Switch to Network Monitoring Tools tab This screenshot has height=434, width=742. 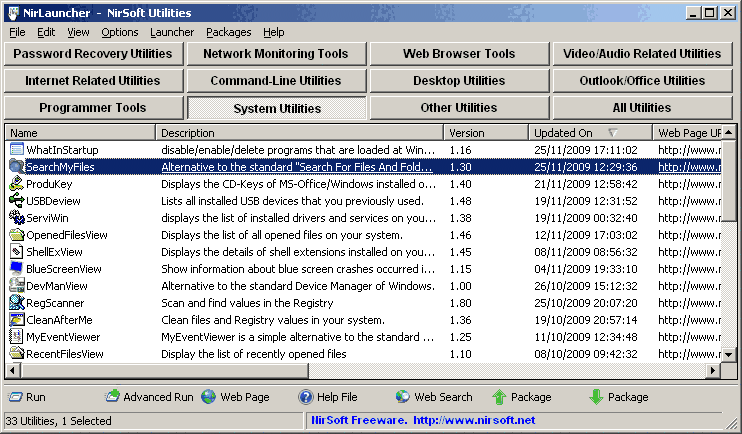click(x=276, y=53)
